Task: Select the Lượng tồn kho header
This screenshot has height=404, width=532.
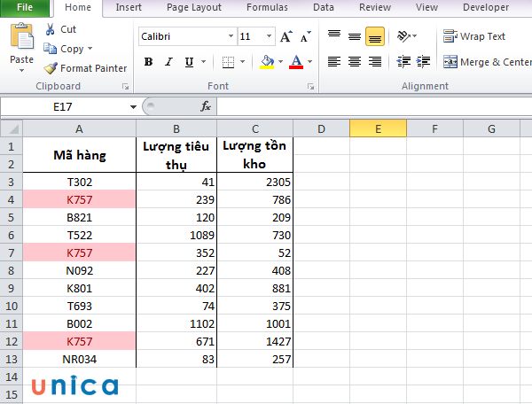Action: pos(254,155)
